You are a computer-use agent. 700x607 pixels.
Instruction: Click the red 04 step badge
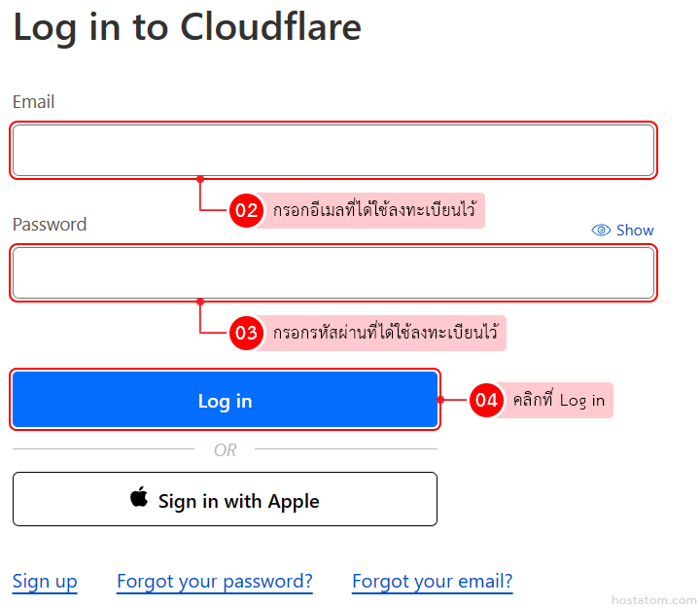(x=486, y=400)
